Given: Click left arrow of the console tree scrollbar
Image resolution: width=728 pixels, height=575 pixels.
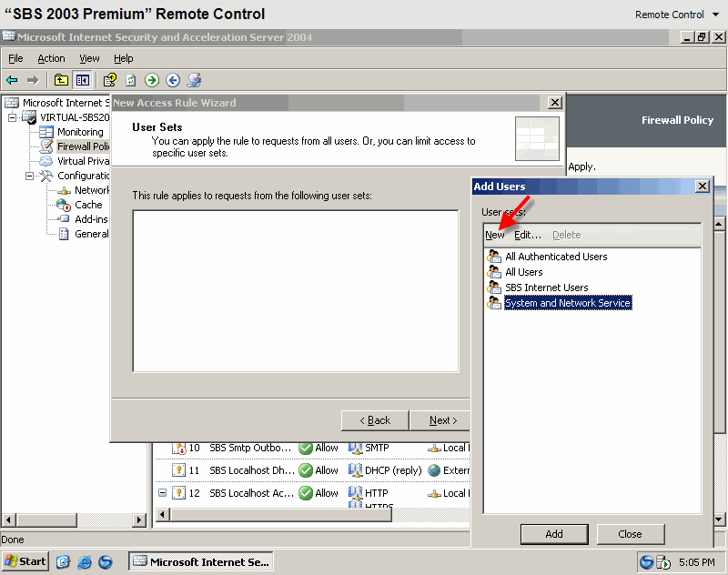Looking at the screenshot, I should click(9, 520).
